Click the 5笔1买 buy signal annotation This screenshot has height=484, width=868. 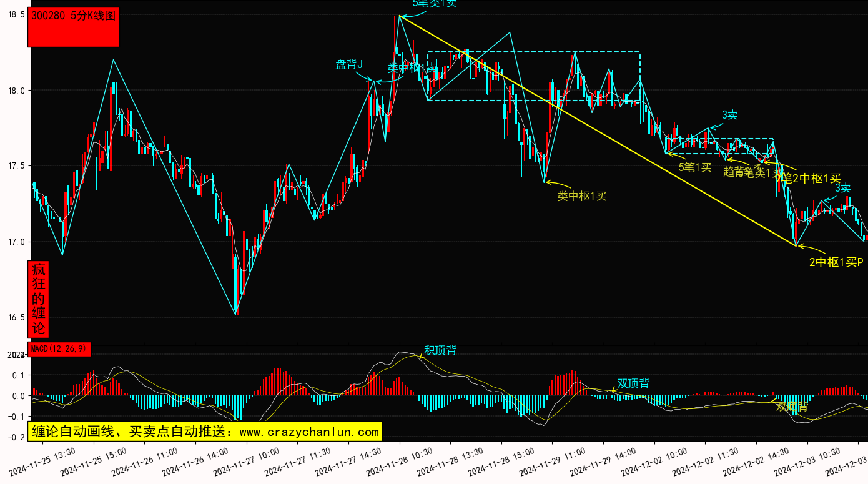click(x=695, y=167)
